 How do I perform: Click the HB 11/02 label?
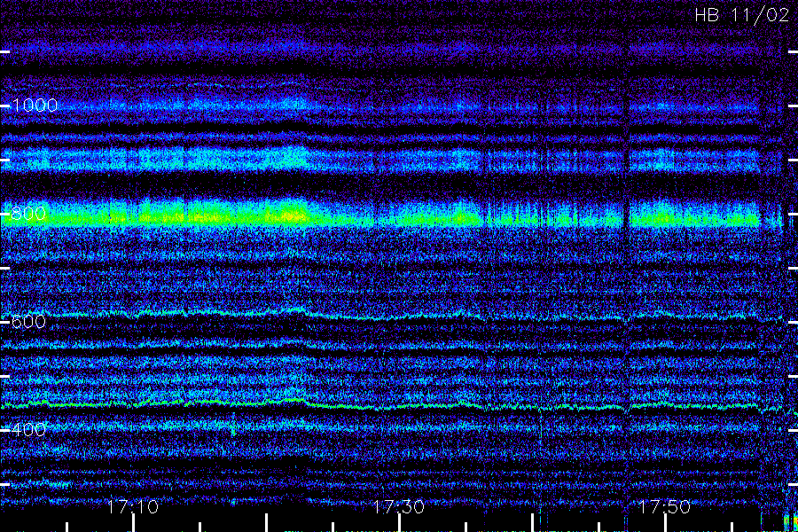tap(742, 15)
